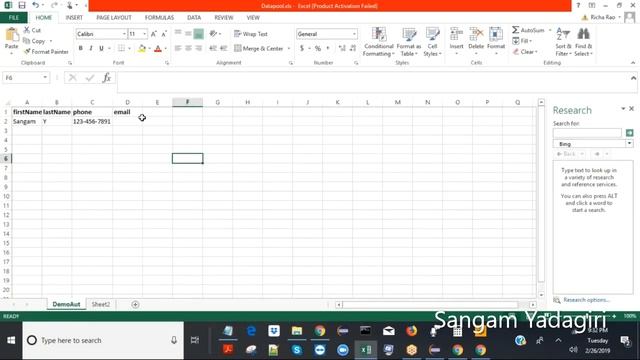640x360 pixels.
Task: Open the font size dropdown
Action: (144, 34)
